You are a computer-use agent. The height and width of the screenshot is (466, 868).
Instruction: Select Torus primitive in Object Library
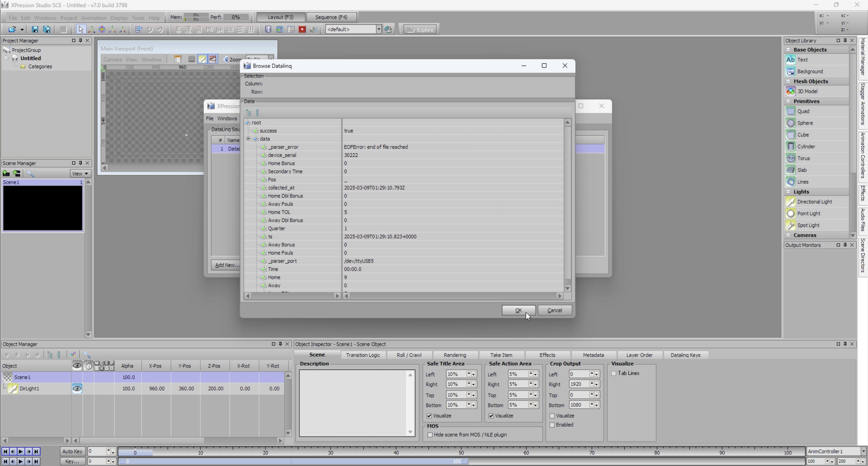tap(816, 158)
